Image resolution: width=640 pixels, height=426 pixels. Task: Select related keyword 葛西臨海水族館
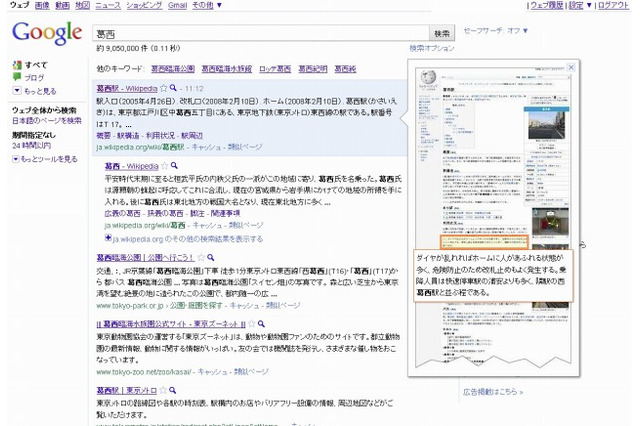click(227, 69)
